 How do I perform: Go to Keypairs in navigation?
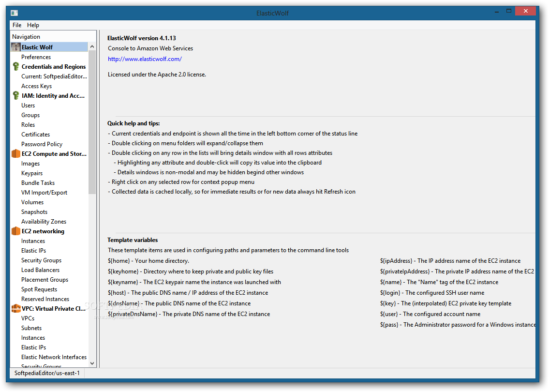click(32, 173)
